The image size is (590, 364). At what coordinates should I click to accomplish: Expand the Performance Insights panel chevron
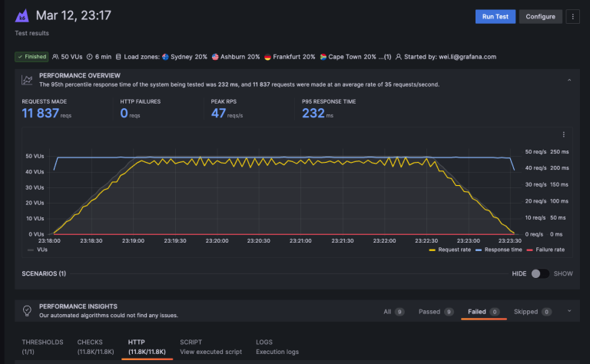click(569, 311)
